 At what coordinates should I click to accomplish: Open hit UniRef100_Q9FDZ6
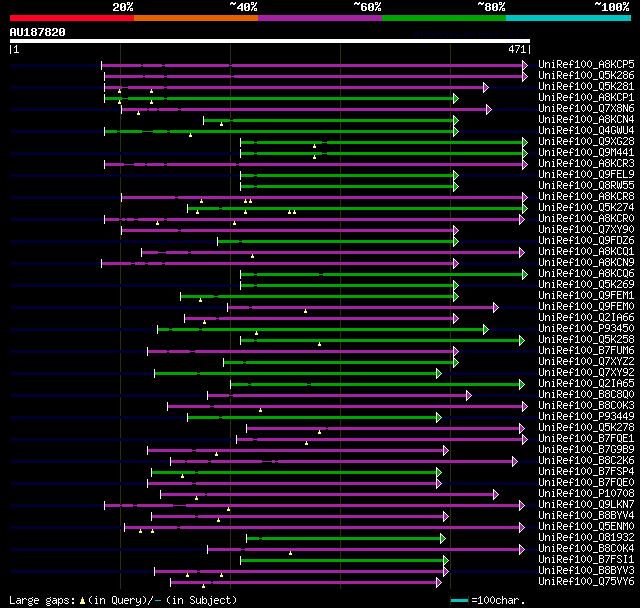point(586,241)
